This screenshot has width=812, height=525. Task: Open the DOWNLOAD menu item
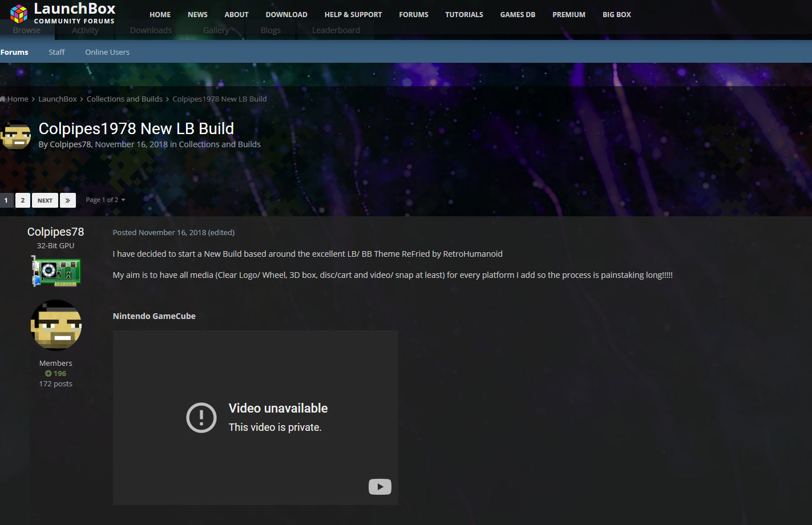(x=286, y=14)
